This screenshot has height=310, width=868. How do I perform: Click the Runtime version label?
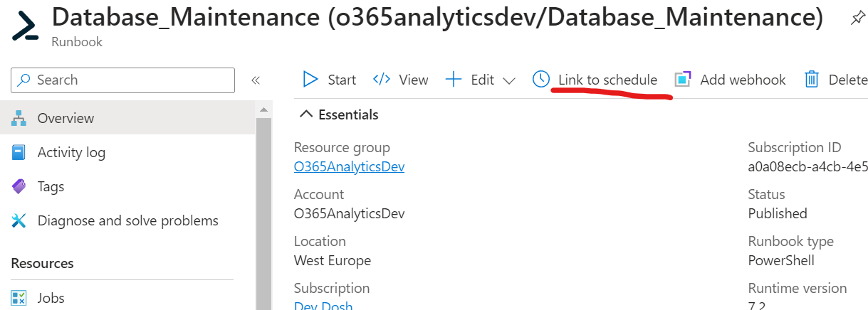tap(798, 288)
